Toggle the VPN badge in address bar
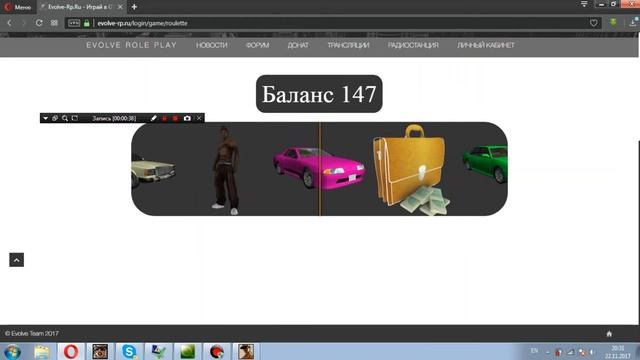The width and height of the screenshot is (640, 360). 74,23
